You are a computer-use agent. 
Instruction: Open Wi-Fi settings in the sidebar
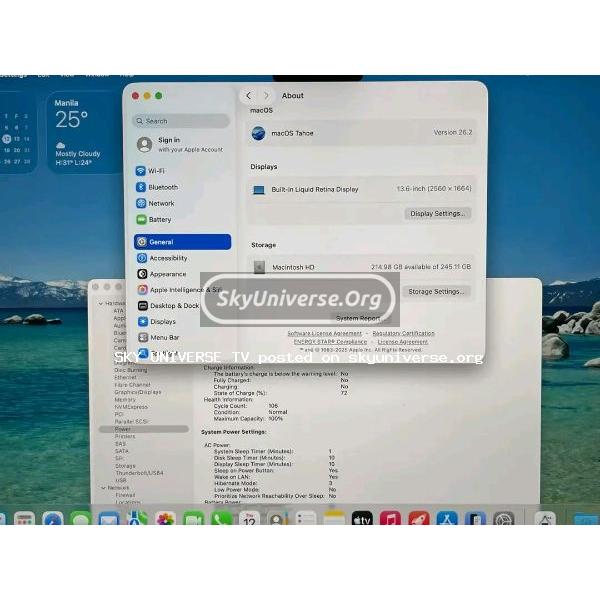[x=157, y=171]
